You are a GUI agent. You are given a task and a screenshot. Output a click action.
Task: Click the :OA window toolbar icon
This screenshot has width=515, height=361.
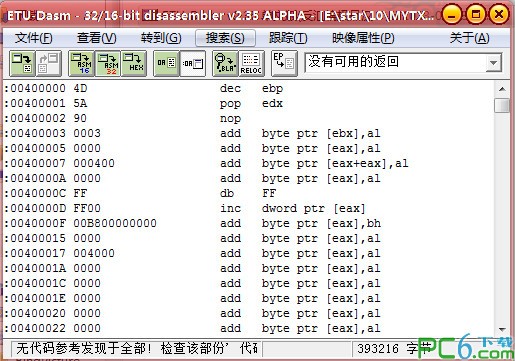(x=193, y=63)
